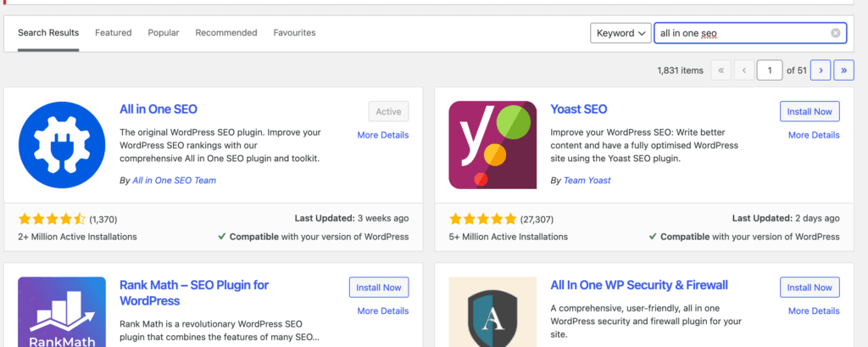Click the All in One SEO star rating

[x=52, y=218]
